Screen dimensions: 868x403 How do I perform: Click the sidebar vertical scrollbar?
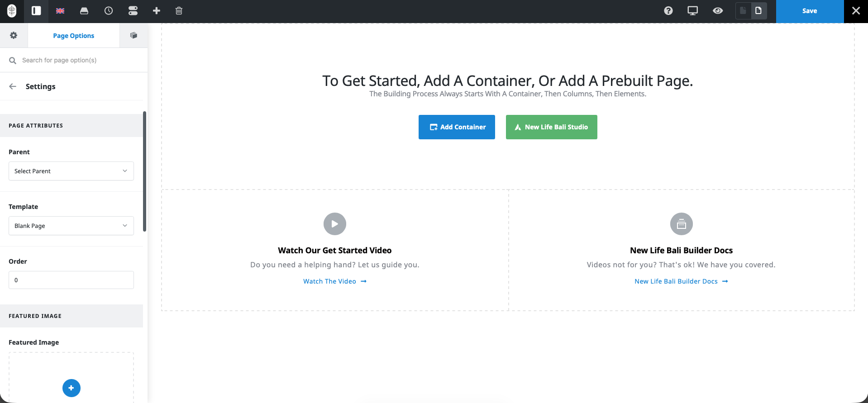(x=145, y=171)
